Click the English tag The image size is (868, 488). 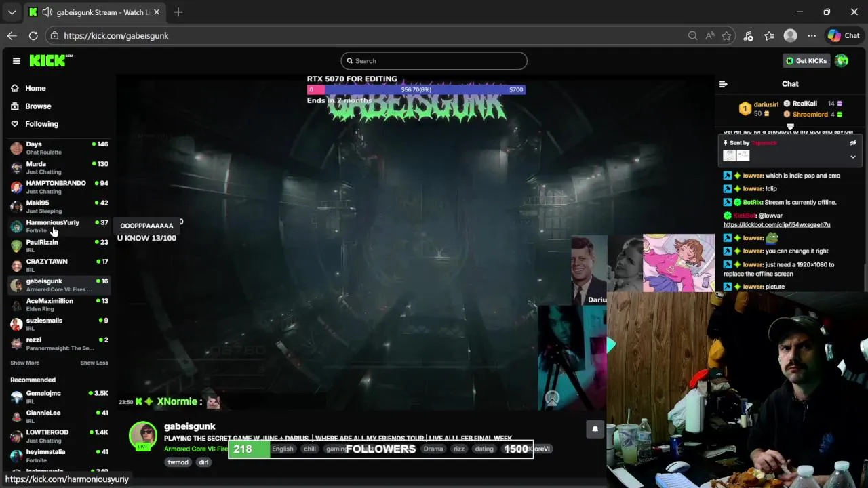[283, 449]
